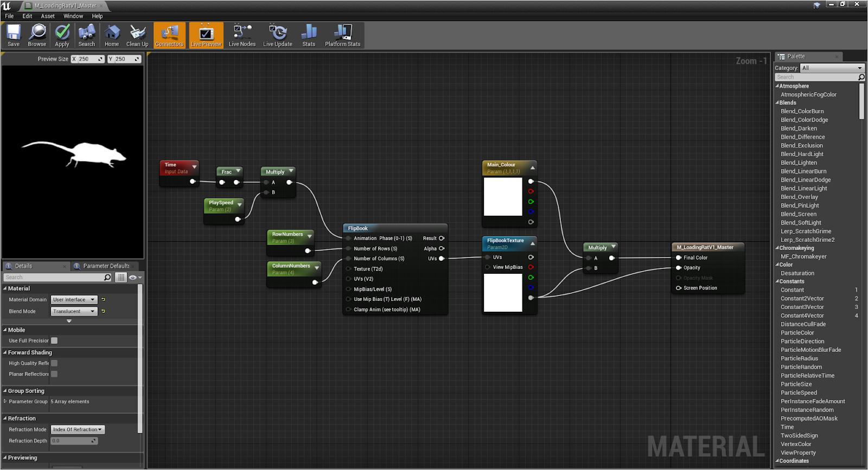Screen dimensions: 868x470
Task: Open the Material Domain dropdown
Action: pyautogui.click(x=74, y=300)
